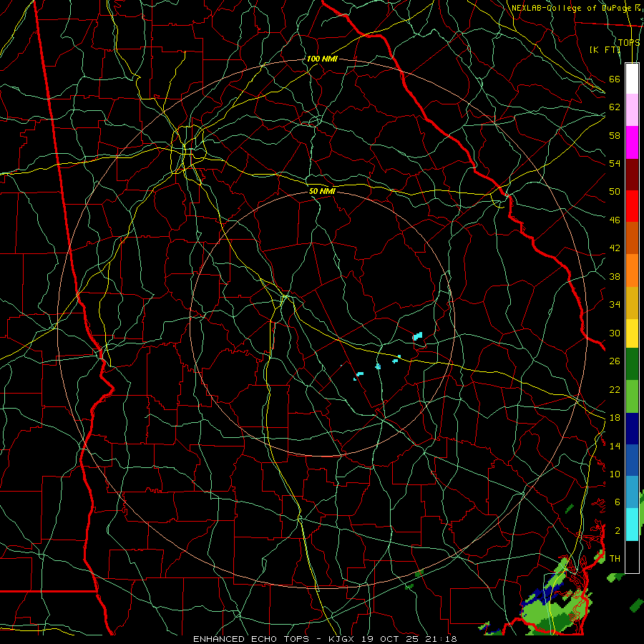Click the legend value '66'
The width and height of the screenshot is (644, 644).
coord(615,79)
